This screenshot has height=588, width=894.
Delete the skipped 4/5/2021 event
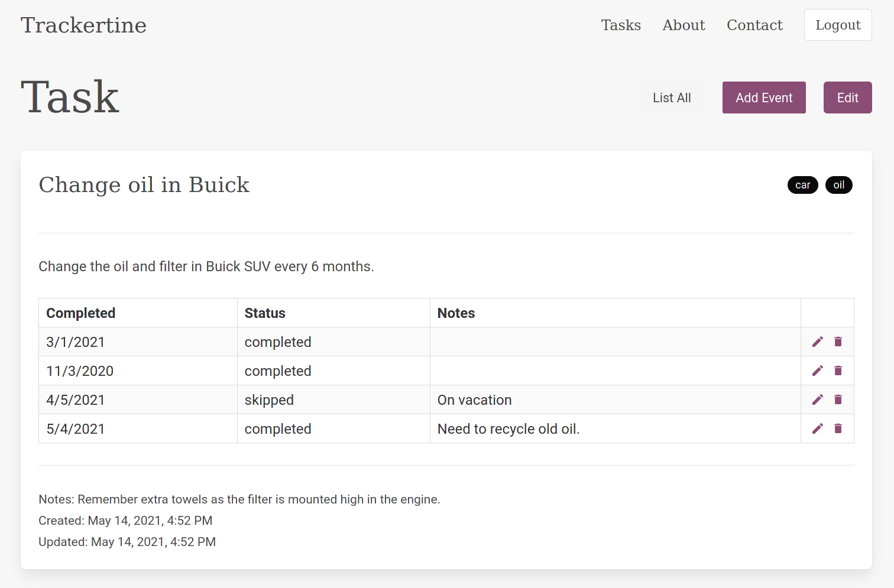coord(838,399)
